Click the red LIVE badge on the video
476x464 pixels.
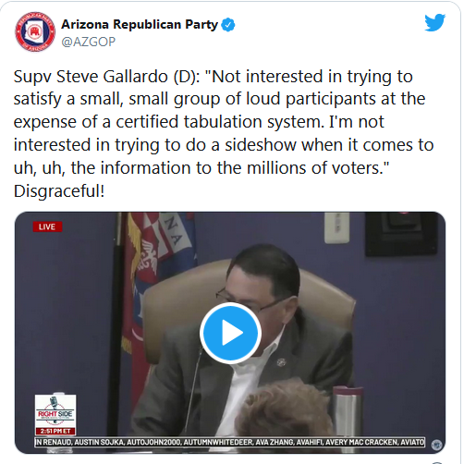click(47, 226)
